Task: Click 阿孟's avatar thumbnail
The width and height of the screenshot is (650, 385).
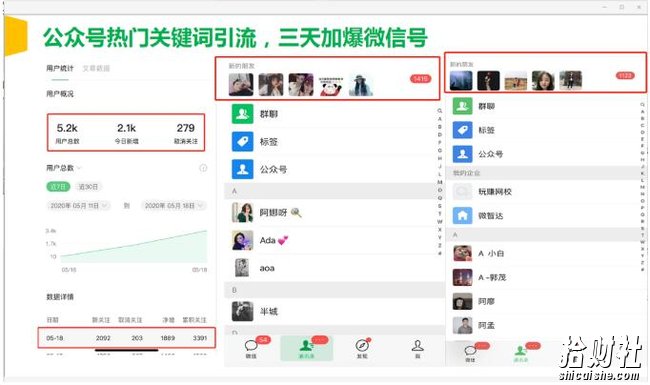Action: pos(462,325)
